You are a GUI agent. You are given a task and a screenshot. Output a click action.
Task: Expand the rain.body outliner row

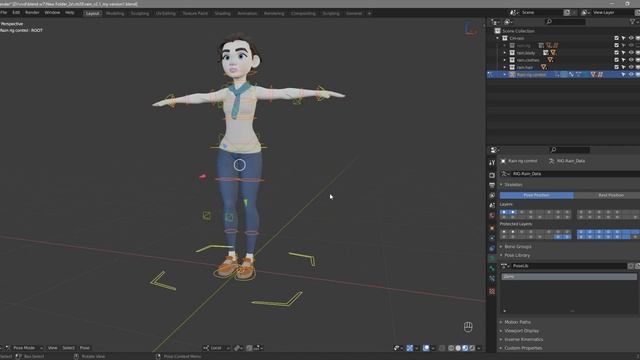[x=504, y=53]
